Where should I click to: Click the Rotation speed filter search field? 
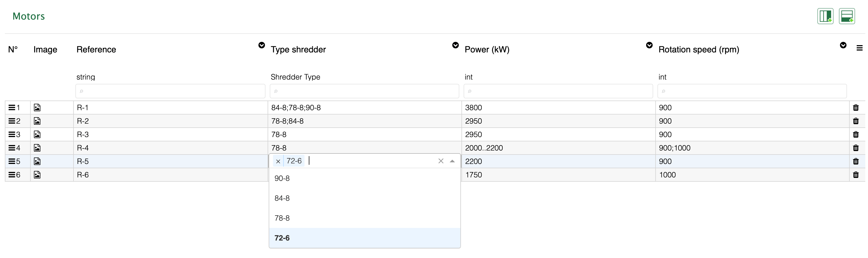(x=751, y=91)
